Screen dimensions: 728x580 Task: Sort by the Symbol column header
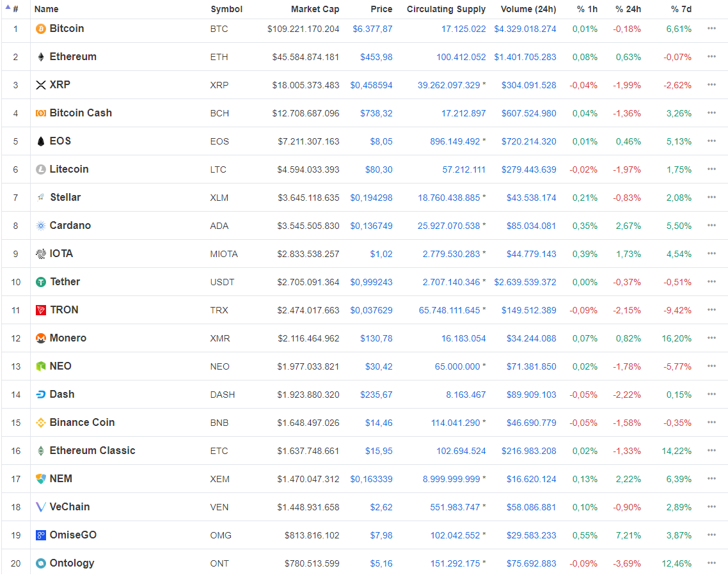pyautogui.click(x=226, y=10)
